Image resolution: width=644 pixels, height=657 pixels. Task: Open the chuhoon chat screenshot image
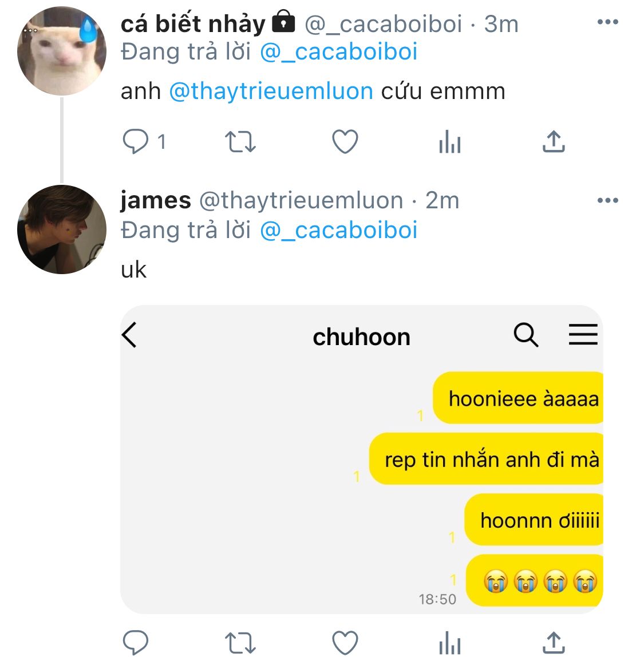click(362, 460)
